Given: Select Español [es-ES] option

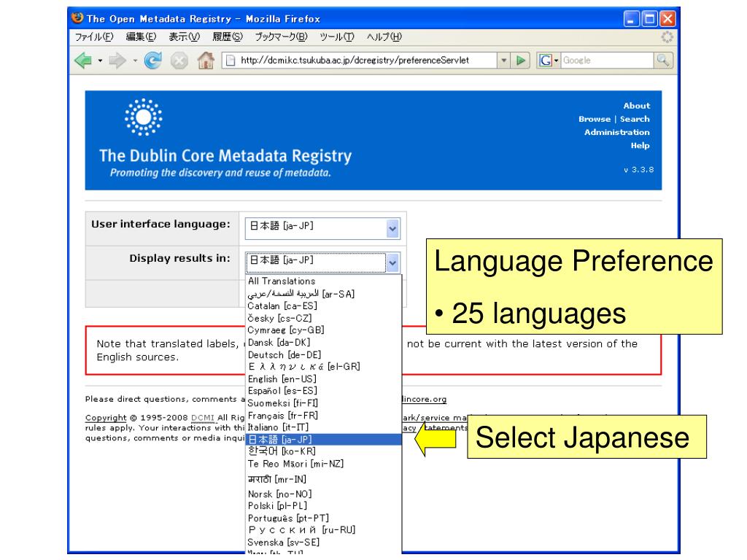Looking at the screenshot, I should tap(323, 391).
